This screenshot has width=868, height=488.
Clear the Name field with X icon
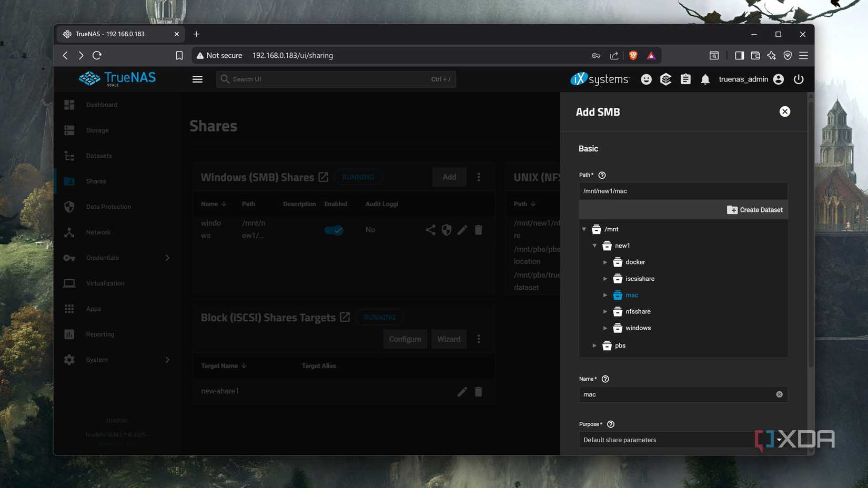tap(779, 394)
